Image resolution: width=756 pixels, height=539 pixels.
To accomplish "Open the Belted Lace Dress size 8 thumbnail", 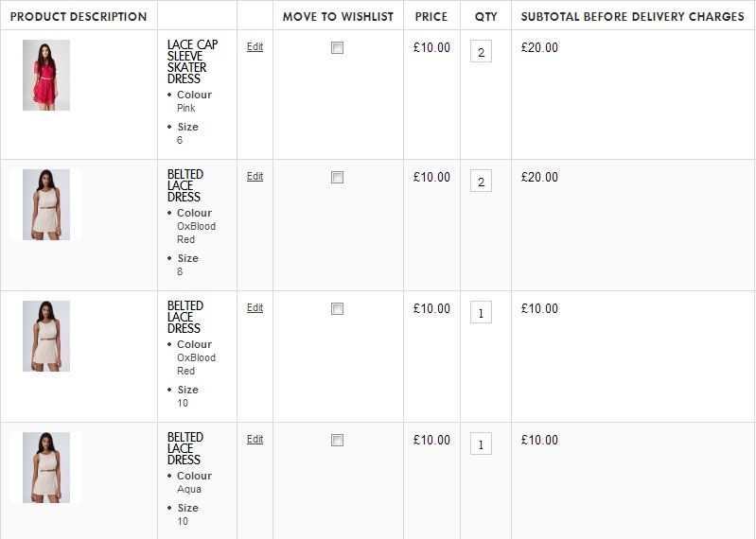I will click(x=45, y=204).
